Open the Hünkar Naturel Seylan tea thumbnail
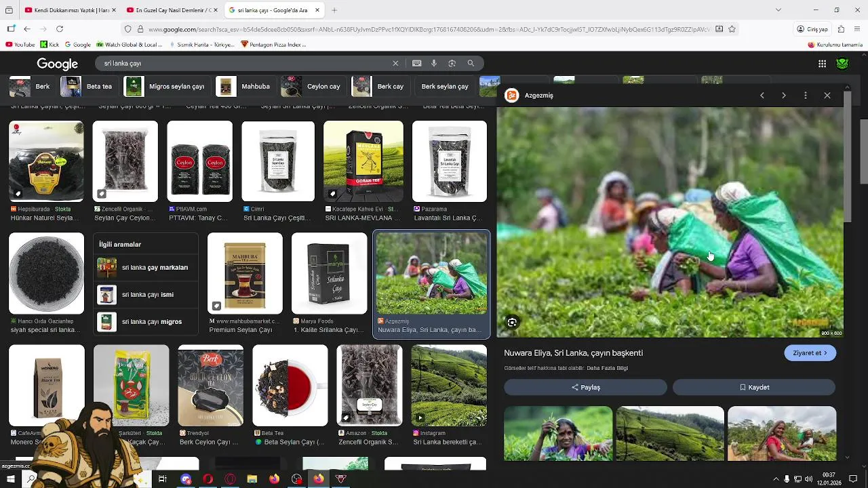The height and width of the screenshot is (488, 868). coord(46,161)
